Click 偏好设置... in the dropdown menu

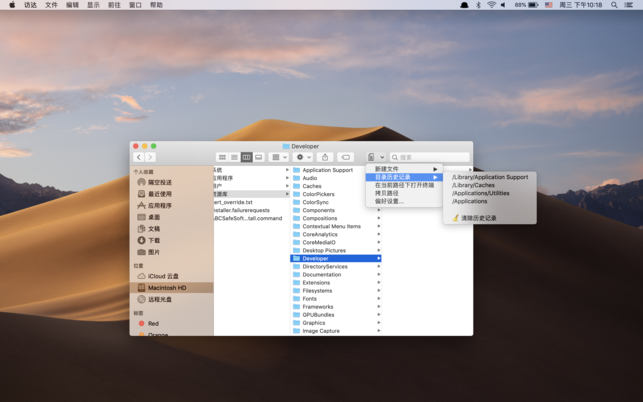(389, 201)
